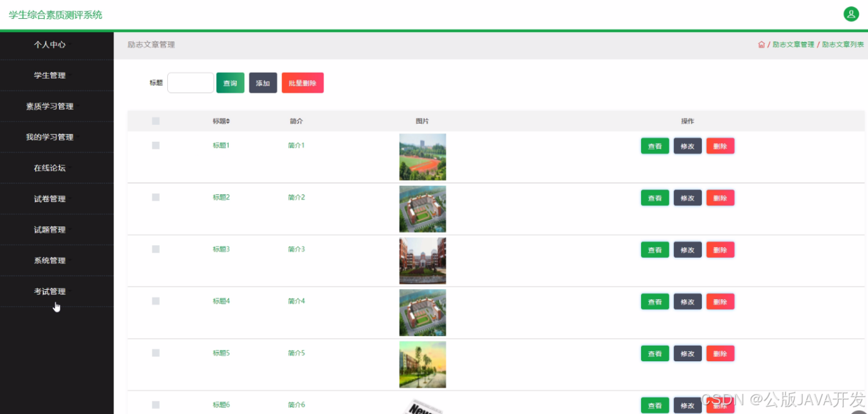
Task: Expand the 素质学习管理 sidebar menu
Action: 56,106
